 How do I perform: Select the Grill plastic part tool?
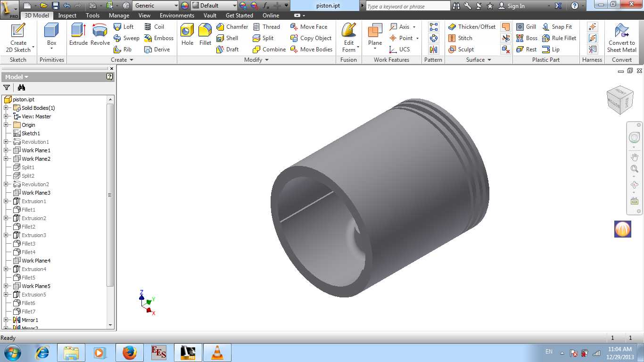(x=526, y=27)
